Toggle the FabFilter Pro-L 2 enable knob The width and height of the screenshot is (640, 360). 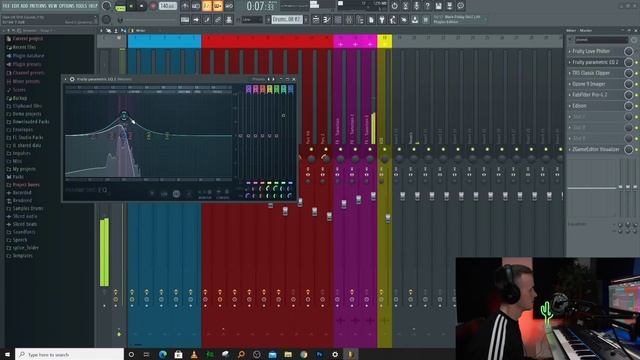[629, 95]
